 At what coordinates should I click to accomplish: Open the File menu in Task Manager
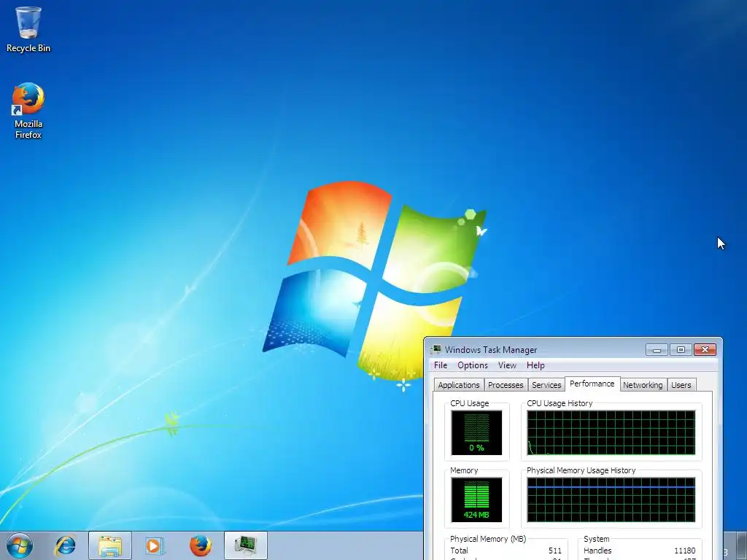[x=441, y=365]
